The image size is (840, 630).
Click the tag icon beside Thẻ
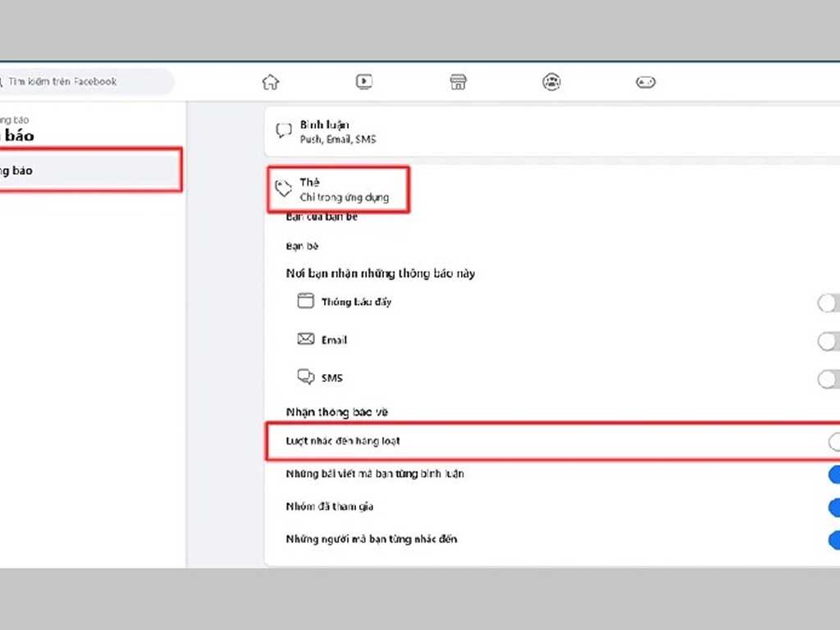pyautogui.click(x=283, y=189)
